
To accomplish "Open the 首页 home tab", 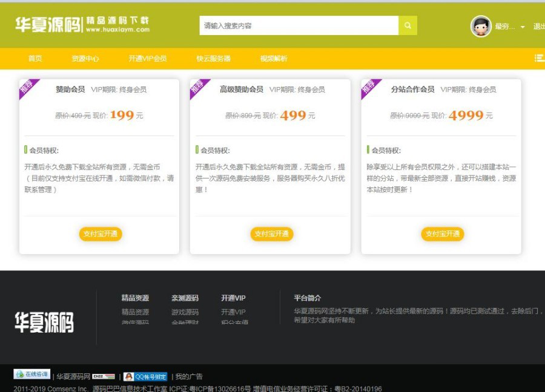I will pos(35,59).
